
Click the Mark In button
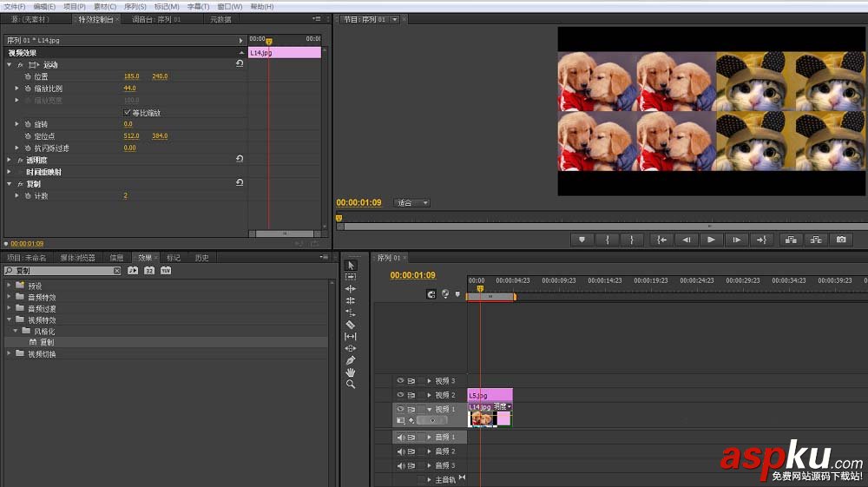(x=608, y=240)
